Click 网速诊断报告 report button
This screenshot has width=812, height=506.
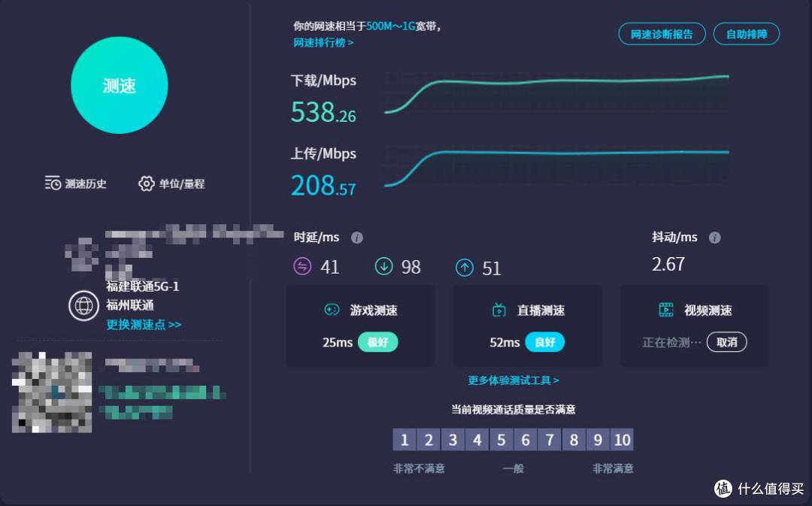pyautogui.click(x=662, y=34)
